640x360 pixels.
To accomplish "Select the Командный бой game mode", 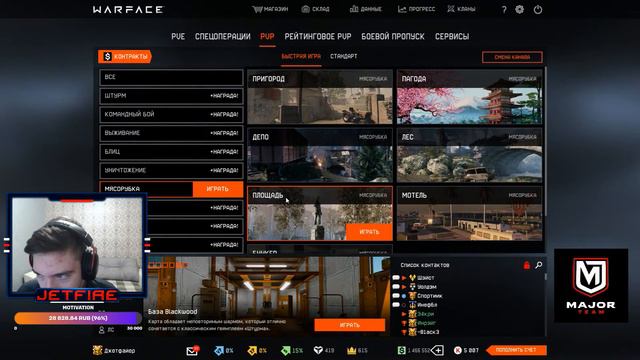I will tap(171, 114).
